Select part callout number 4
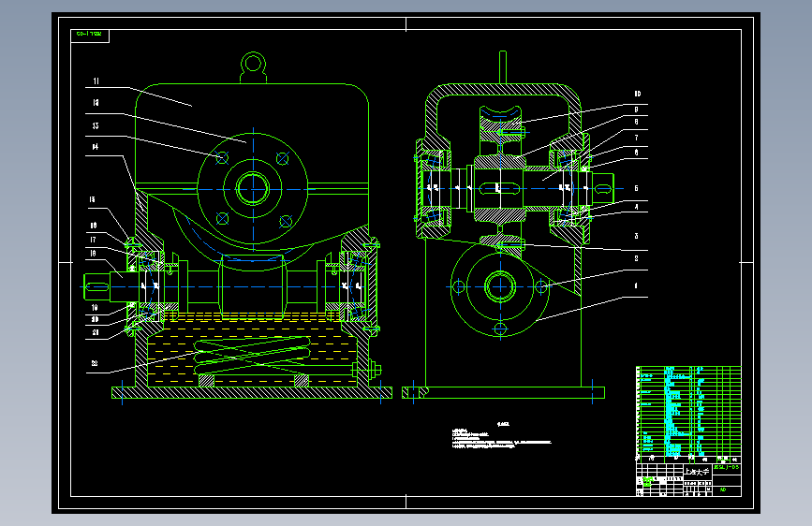This screenshot has width=812, height=526. point(637,207)
